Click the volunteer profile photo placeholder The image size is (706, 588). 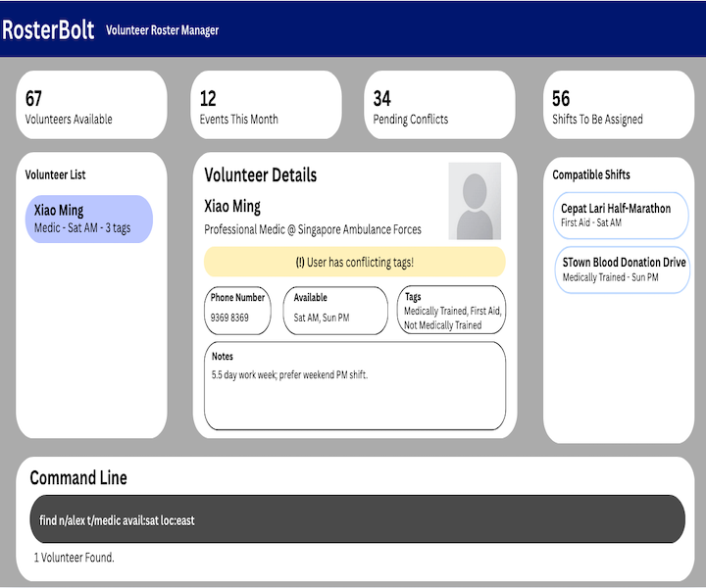[475, 201]
